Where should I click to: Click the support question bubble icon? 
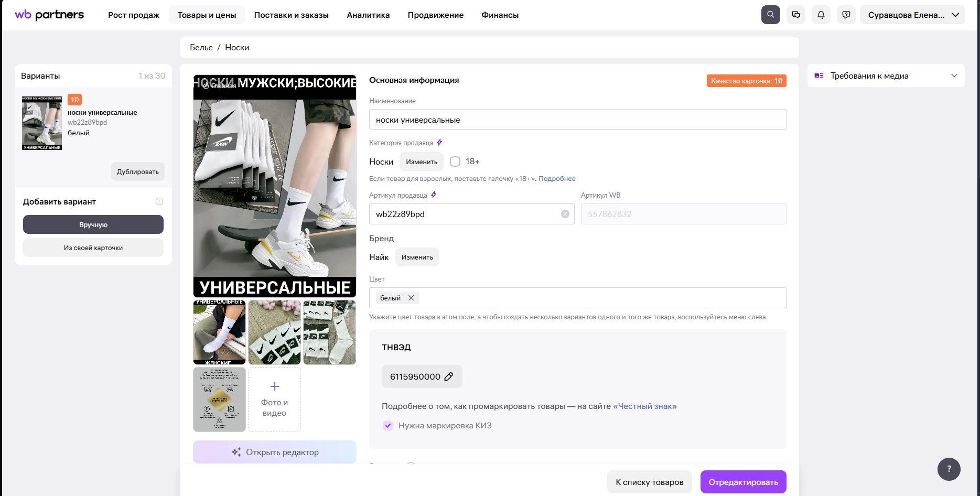pyautogui.click(x=846, y=15)
